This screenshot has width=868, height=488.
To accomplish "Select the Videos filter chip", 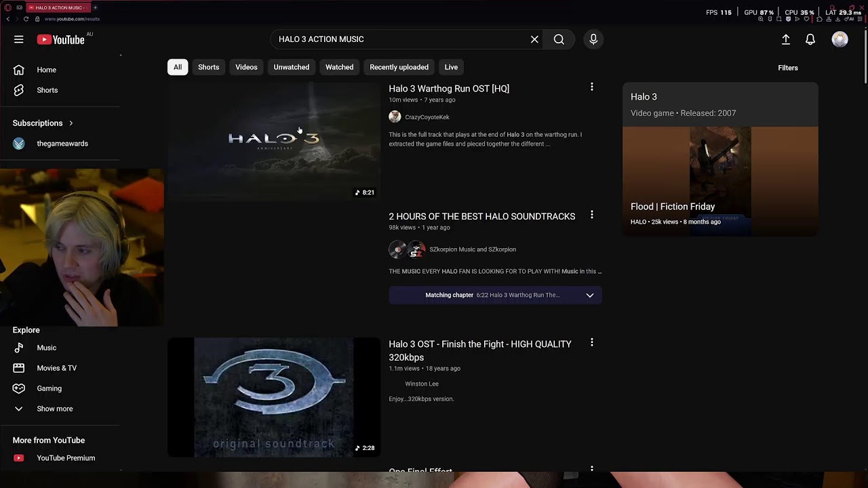I will 246,67.
